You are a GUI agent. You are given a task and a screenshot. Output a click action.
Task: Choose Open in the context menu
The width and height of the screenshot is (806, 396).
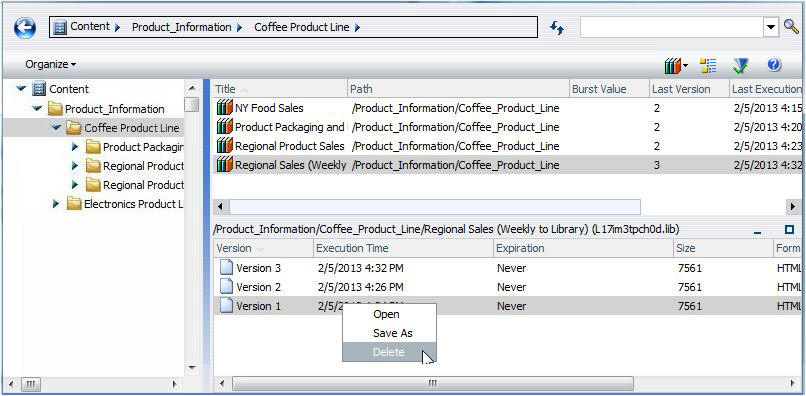387,314
